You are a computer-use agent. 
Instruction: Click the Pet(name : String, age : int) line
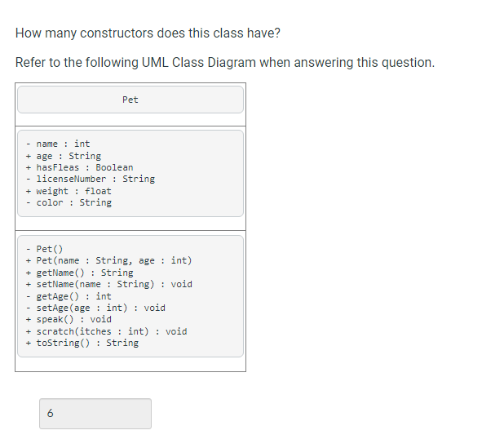pyautogui.click(x=108, y=260)
